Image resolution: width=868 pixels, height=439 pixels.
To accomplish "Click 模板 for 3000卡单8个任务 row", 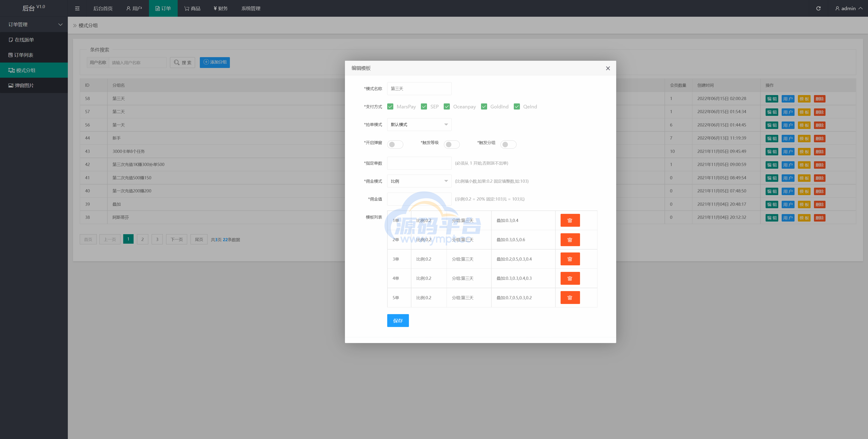I will tap(804, 152).
